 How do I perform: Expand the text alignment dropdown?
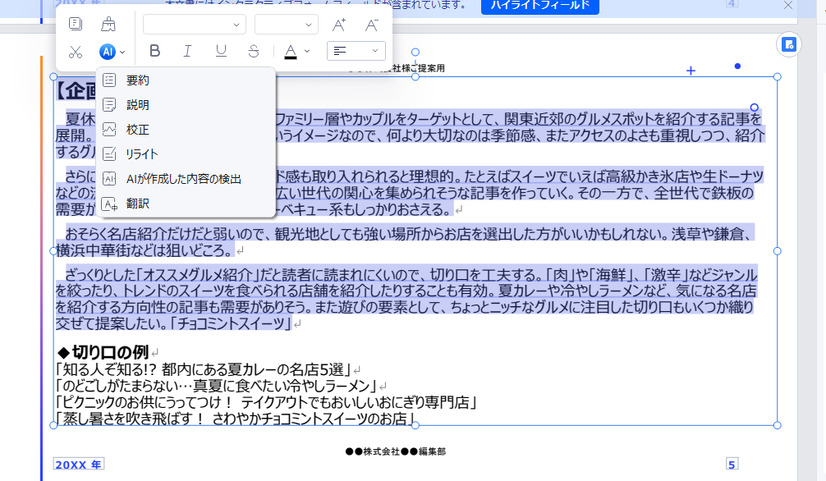tap(375, 51)
